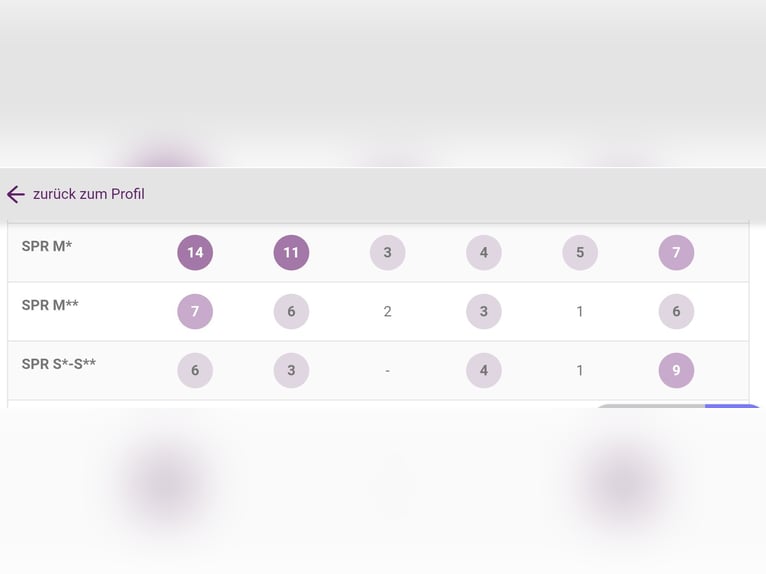Screen dimensions: 766x574
Task: Click the 6 badge in SPR S*-S** row
Action: [195, 370]
